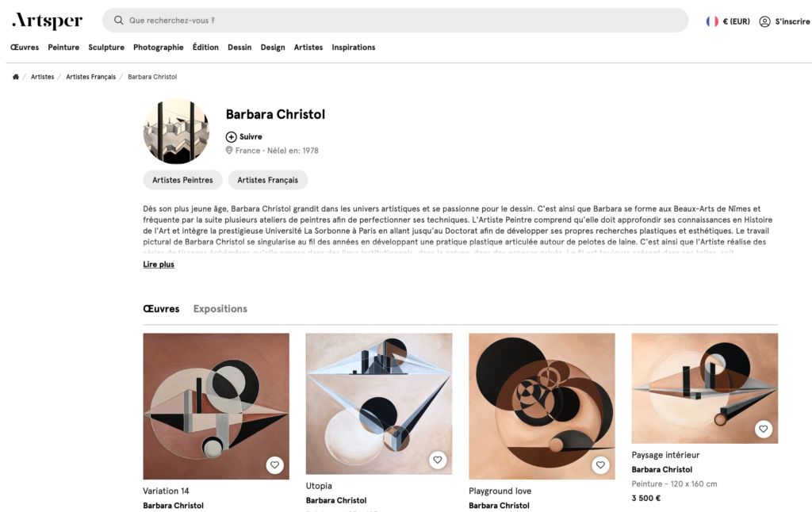Click the Artistes Peintres tag button

click(183, 180)
